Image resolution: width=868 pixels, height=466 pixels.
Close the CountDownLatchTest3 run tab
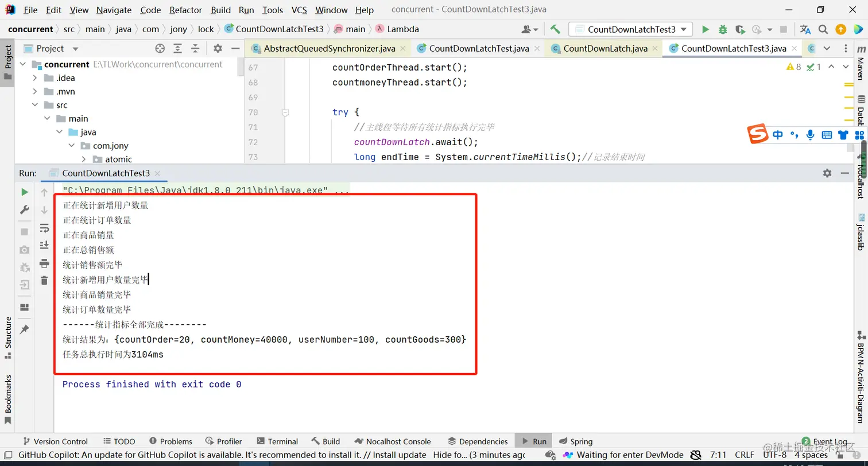pos(157,173)
